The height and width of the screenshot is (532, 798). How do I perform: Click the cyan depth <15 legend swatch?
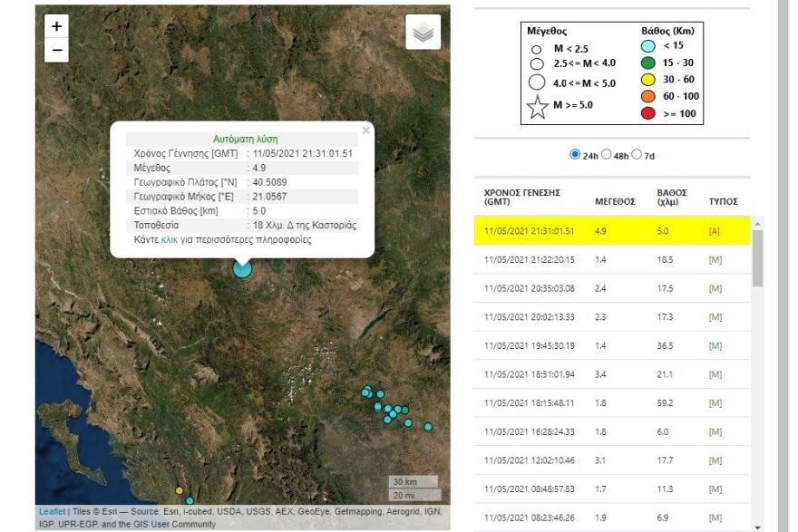click(649, 46)
